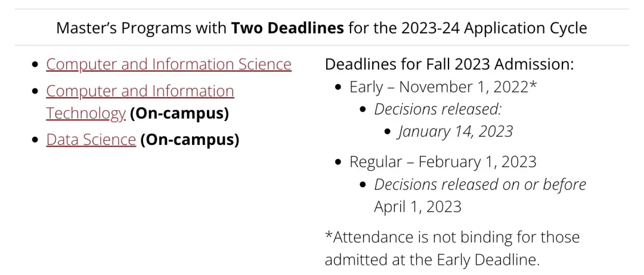Click the bullet before January 14, 2023
Image resolution: width=644 pixels, height=275 pixels.
click(388, 132)
